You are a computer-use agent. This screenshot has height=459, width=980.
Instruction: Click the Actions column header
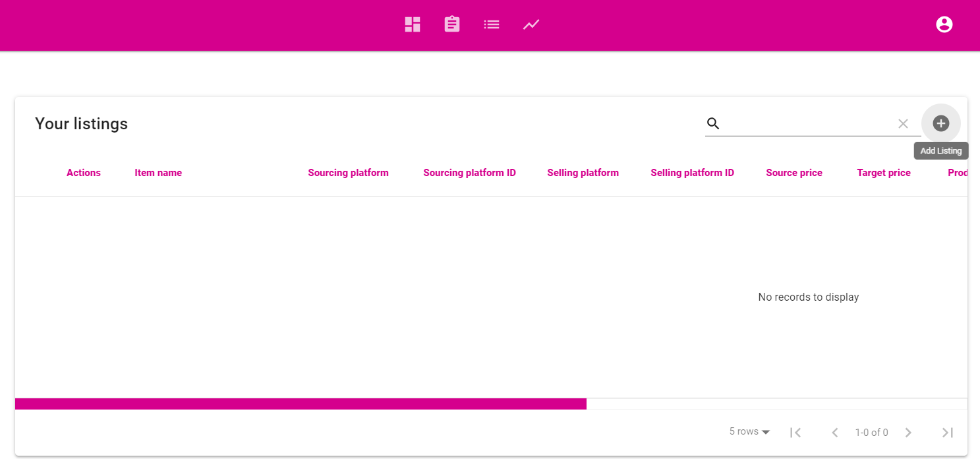pyautogui.click(x=84, y=173)
